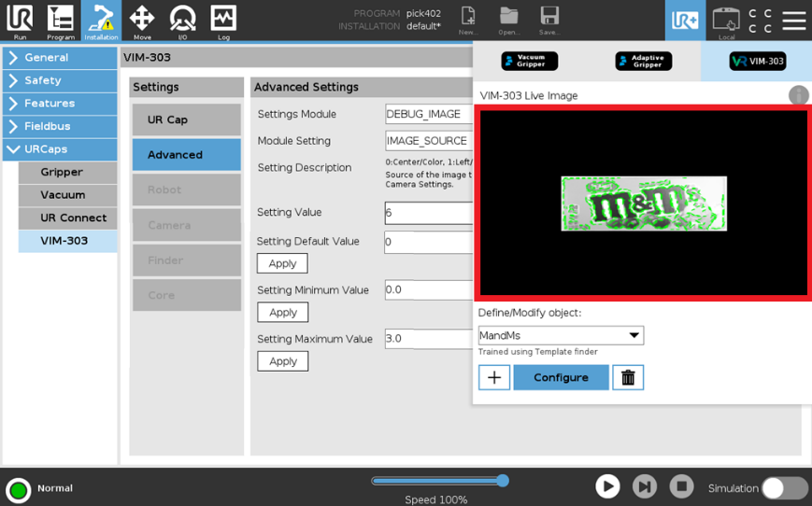This screenshot has height=506, width=812.
Task: Open the Move tab
Action: [x=142, y=21]
